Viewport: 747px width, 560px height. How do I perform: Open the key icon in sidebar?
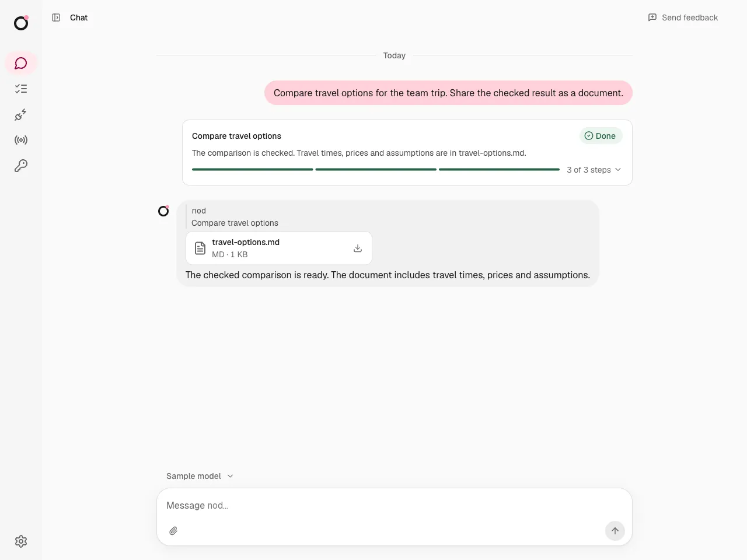point(21,166)
